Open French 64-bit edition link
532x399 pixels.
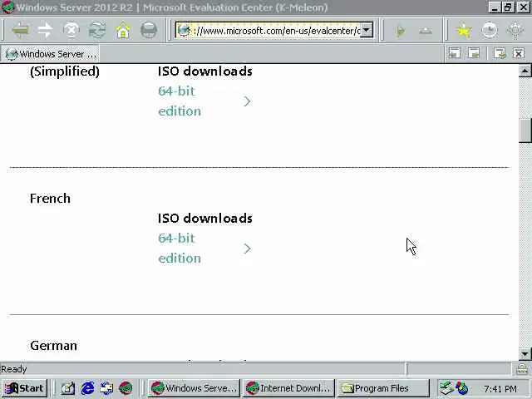(180, 249)
